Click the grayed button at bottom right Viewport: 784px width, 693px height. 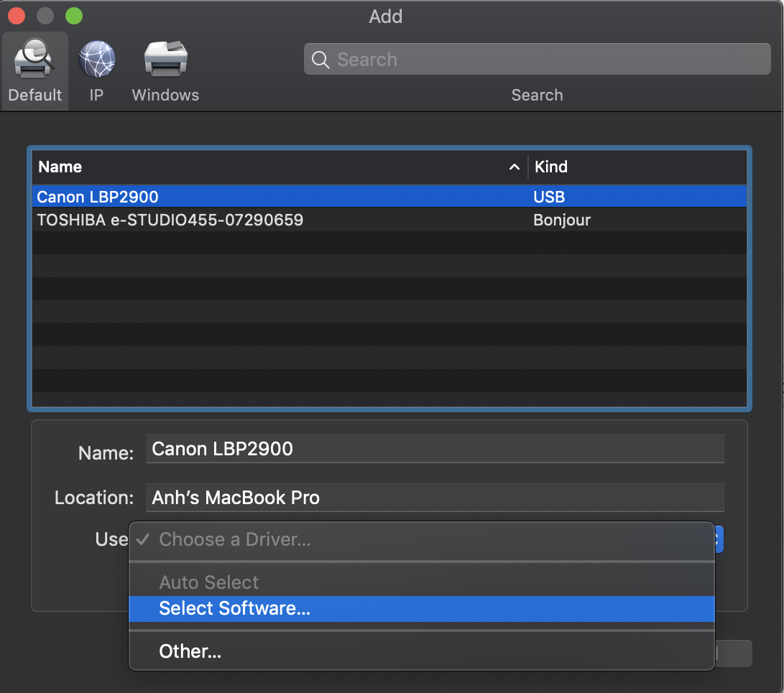[x=733, y=654]
